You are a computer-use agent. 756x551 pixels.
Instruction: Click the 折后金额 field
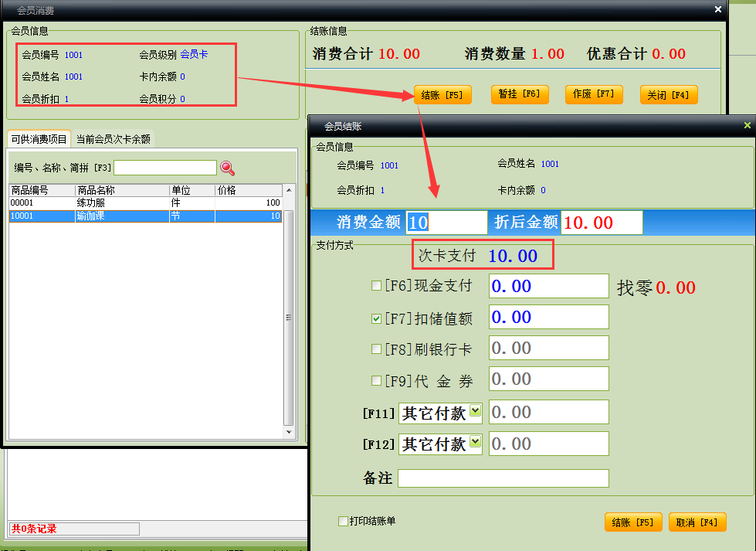pyautogui.click(x=602, y=223)
